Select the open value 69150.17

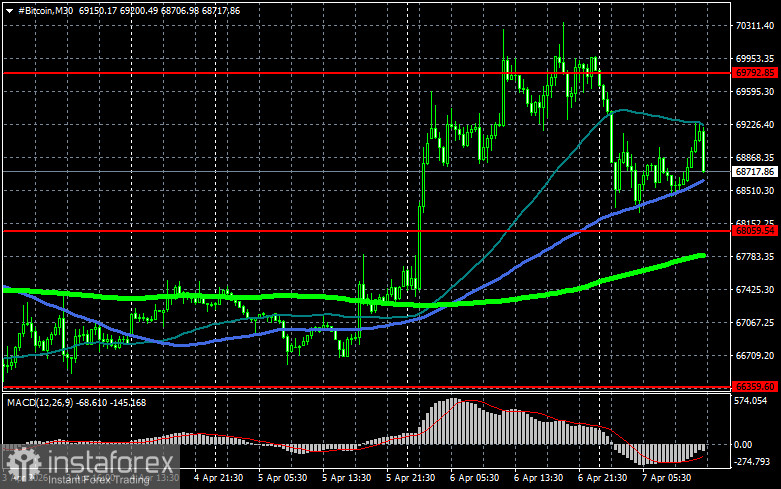(98, 10)
